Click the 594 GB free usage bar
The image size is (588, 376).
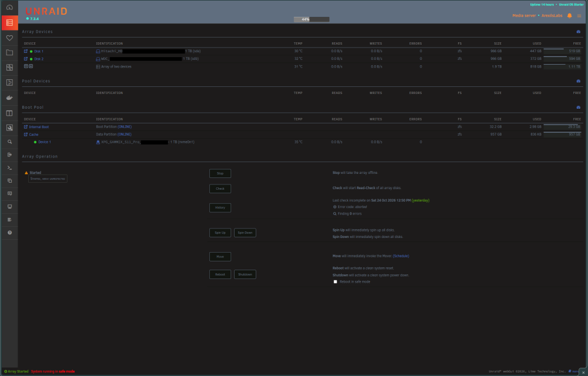562,59
